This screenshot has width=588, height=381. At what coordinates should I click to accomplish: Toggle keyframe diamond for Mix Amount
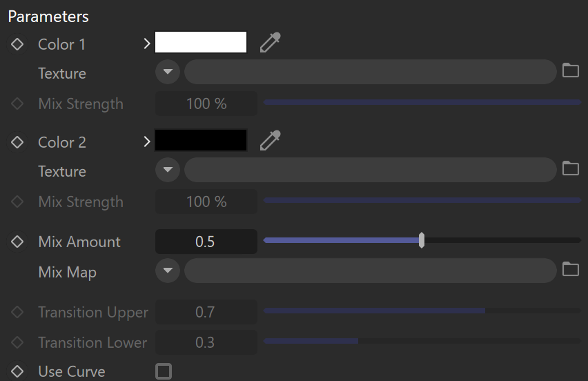(x=17, y=242)
